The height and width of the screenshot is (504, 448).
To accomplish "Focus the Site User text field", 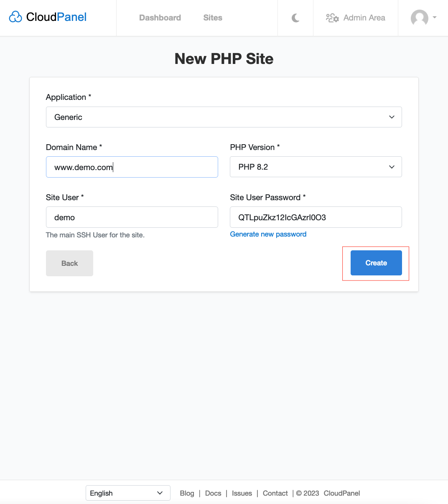I will coord(132,217).
